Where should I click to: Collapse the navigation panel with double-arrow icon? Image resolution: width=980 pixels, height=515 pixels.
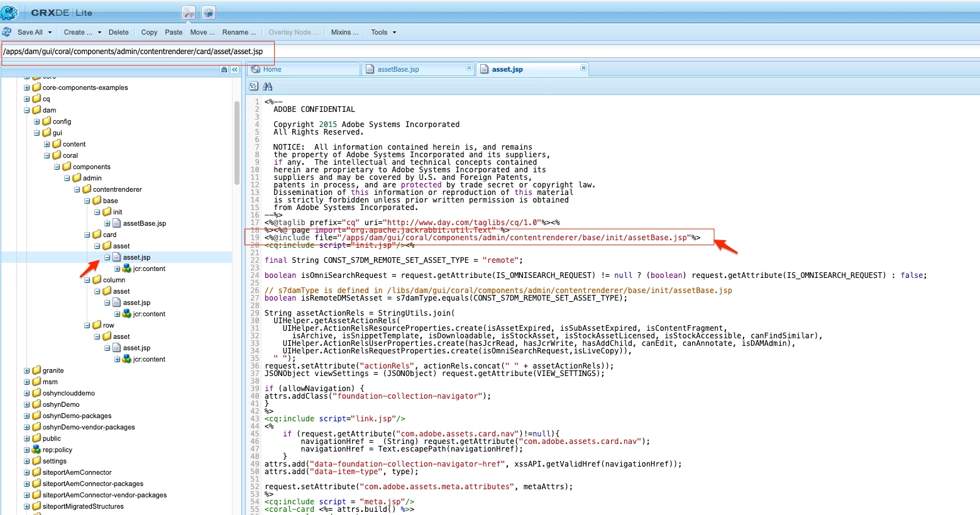[234, 70]
